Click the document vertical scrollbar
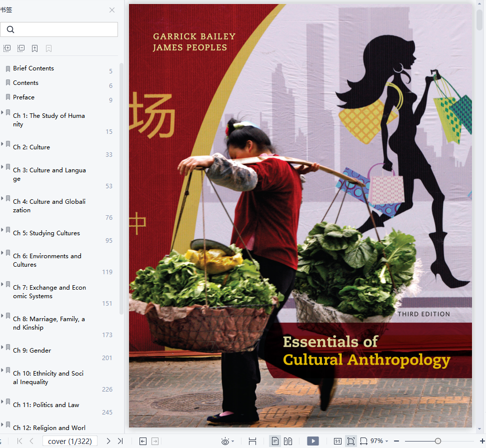Screen dimensions: 486x448 click(479, 20)
